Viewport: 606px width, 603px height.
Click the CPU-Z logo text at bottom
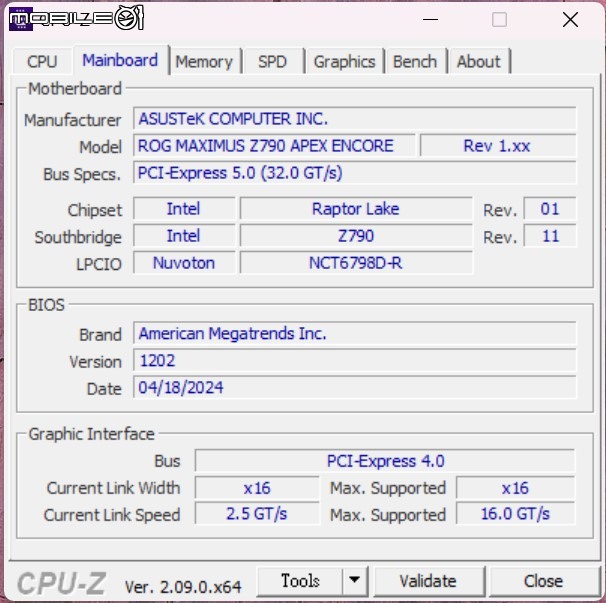(62, 583)
